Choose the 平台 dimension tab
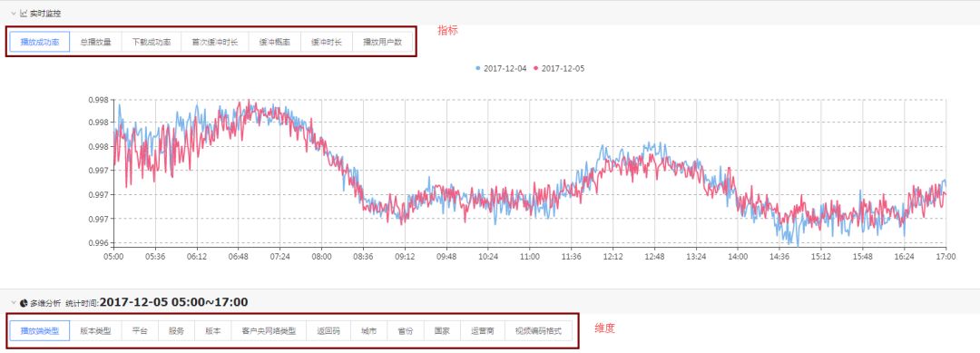The width and height of the screenshot is (980, 353). tap(140, 331)
